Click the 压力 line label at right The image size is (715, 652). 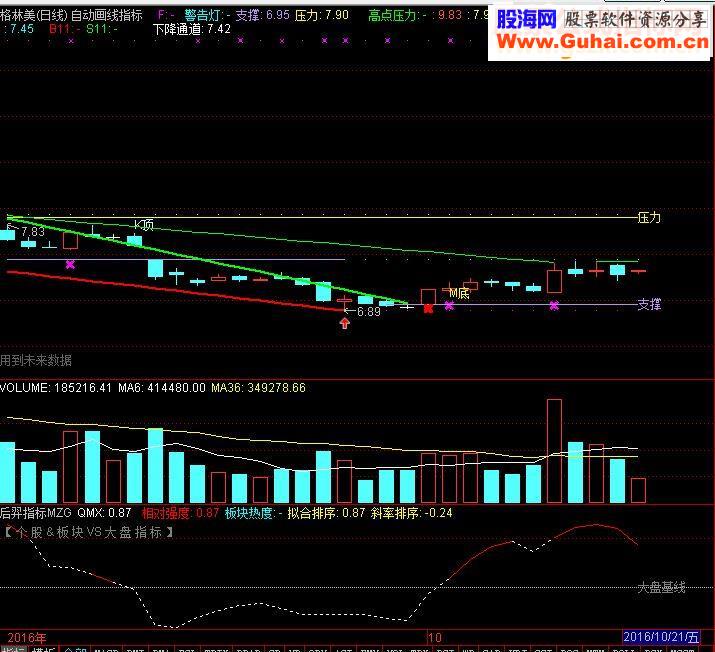point(649,217)
